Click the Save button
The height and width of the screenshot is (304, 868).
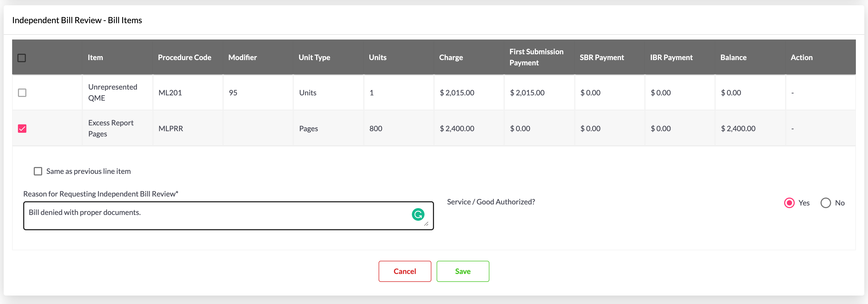[x=463, y=271]
